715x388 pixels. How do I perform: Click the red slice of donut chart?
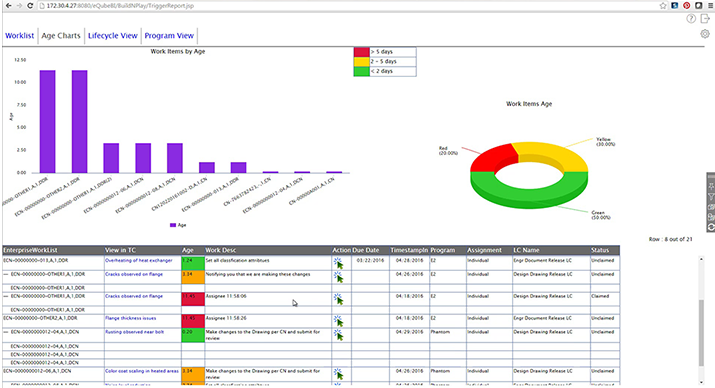[494, 157]
